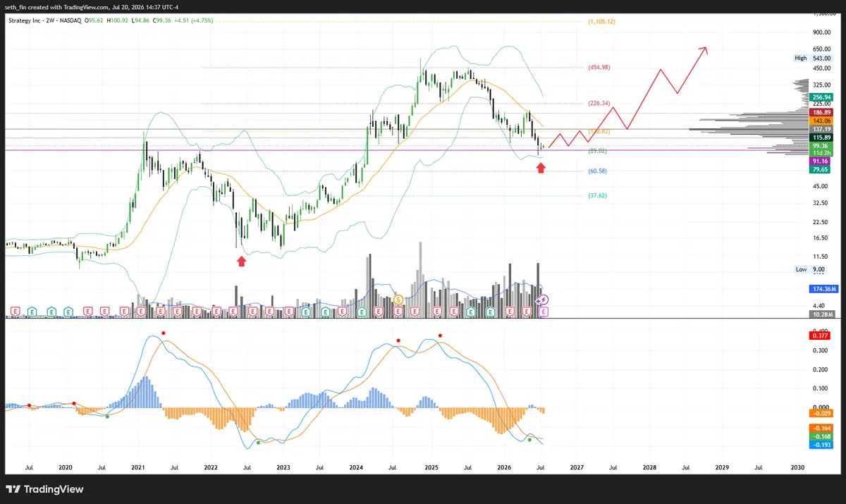Click the gray 10.28M volume tag

click(821, 314)
